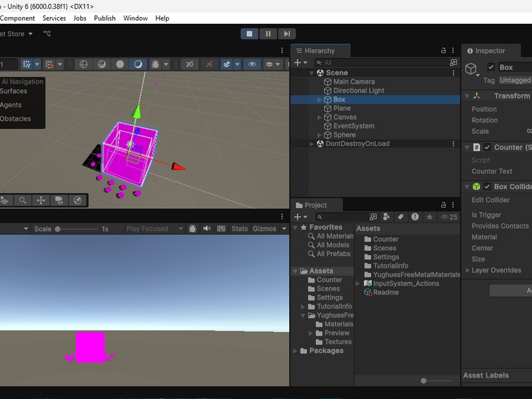The height and width of the screenshot is (399, 532).
Task: Adjust the Game view Scale slider
Action: click(59, 229)
